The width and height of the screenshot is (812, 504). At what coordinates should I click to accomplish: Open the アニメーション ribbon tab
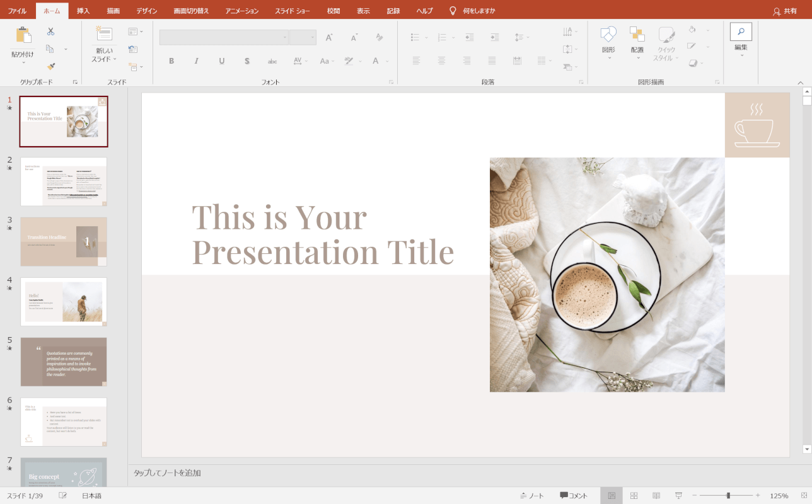241,10
